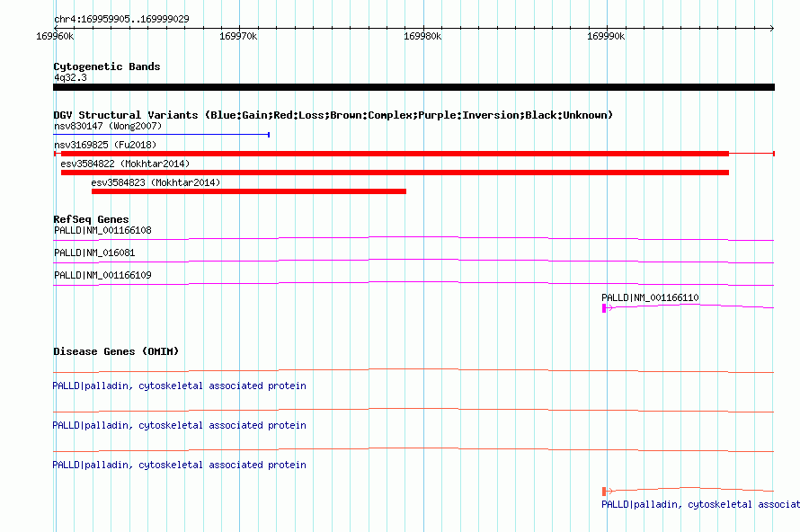Click the Disease Genes (OMIM) track title
The image size is (800, 532).
[116, 351]
